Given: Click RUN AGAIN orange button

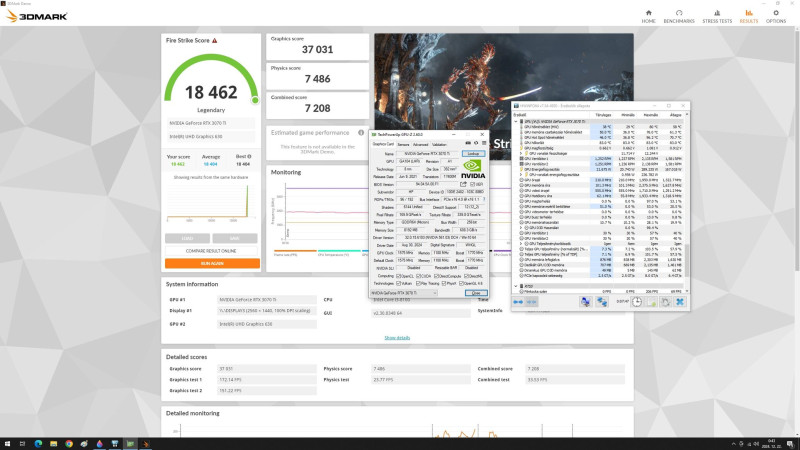Looking at the screenshot, I should (212, 263).
